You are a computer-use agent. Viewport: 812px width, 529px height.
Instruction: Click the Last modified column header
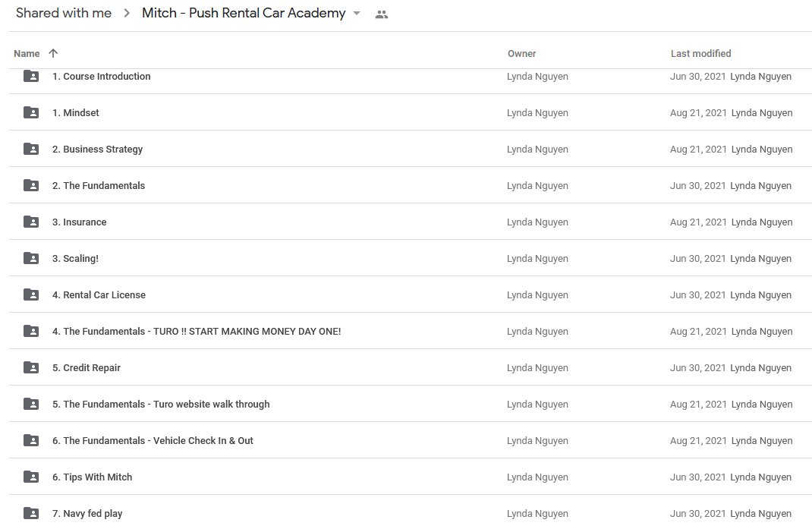point(700,53)
